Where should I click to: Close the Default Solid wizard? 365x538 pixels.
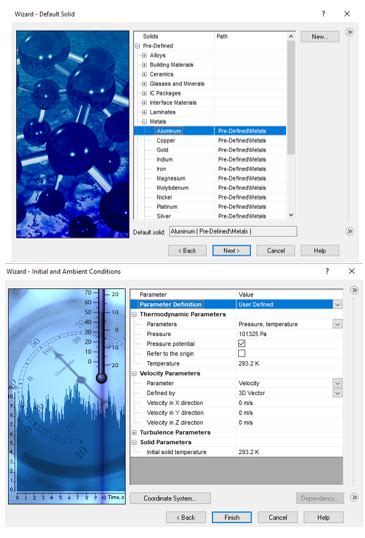tap(347, 14)
